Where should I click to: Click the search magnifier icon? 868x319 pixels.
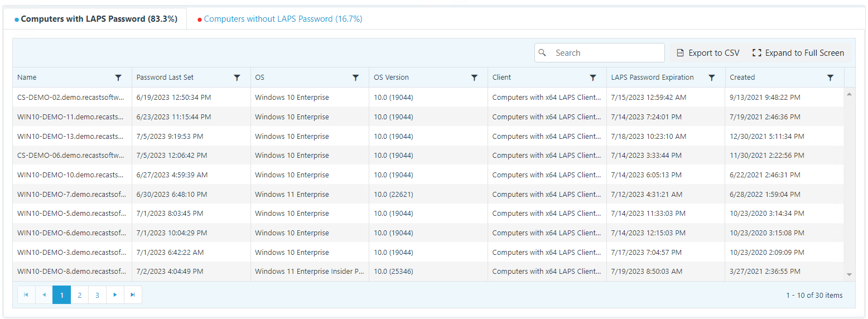pos(542,52)
